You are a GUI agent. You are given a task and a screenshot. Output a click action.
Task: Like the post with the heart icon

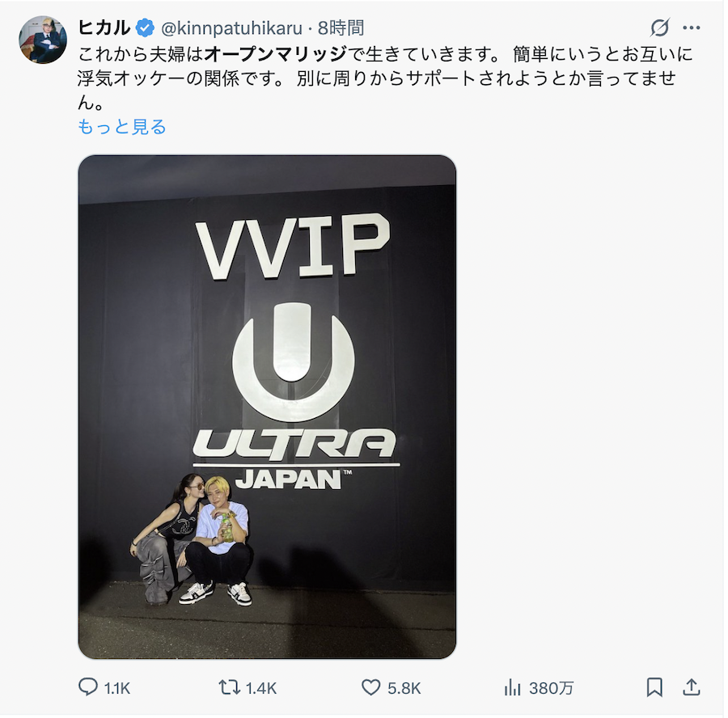pyautogui.click(x=370, y=687)
